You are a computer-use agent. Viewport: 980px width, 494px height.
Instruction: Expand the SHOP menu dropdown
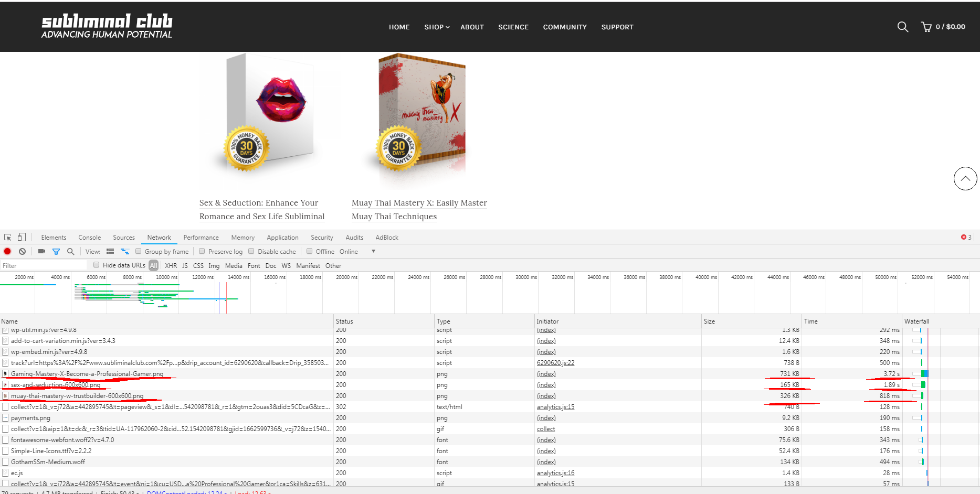pyautogui.click(x=437, y=27)
